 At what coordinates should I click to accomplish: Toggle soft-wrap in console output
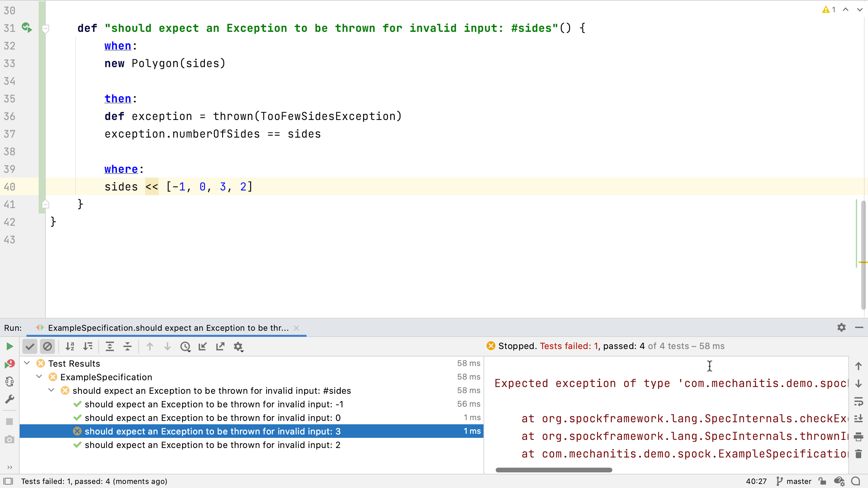(x=858, y=401)
